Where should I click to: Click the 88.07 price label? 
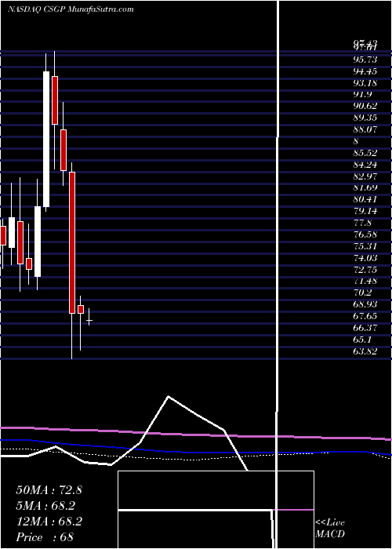(365, 129)
